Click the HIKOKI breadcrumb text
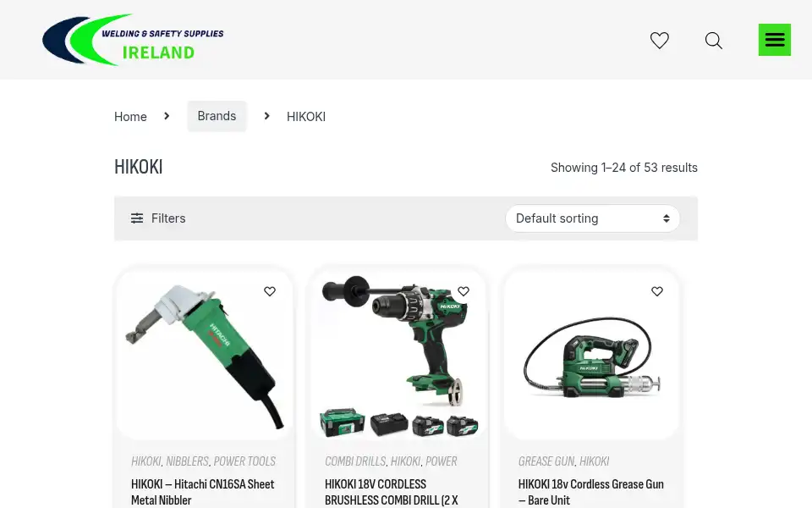 306,117
